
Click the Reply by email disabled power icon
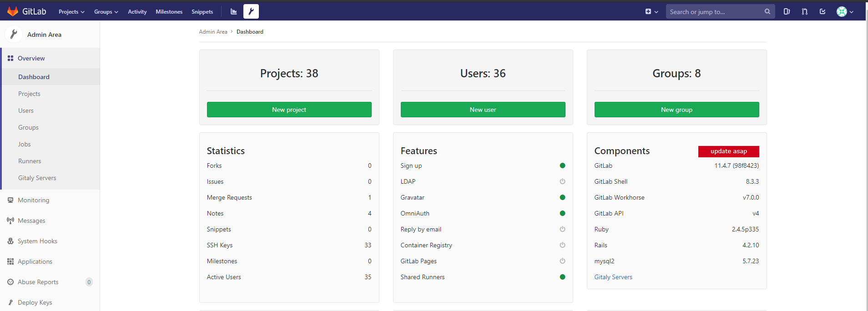click(562, 229)
